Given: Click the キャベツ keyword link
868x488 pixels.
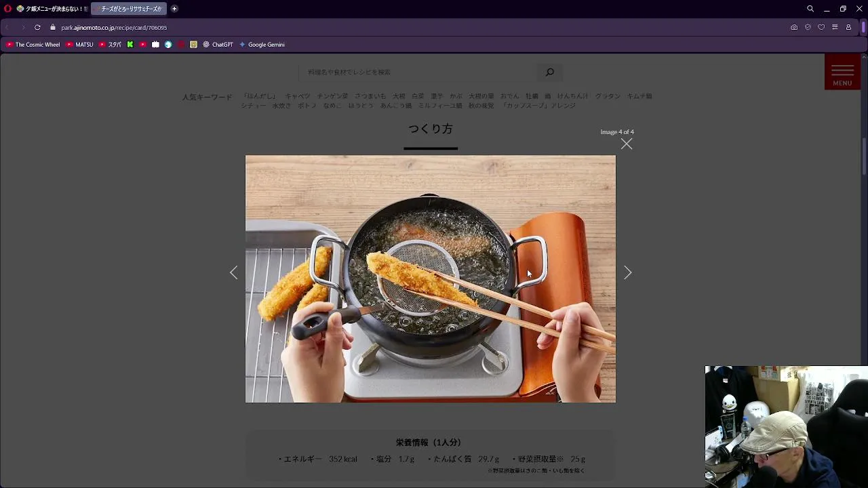Looking at the screenshot, I should click(298, 96).
